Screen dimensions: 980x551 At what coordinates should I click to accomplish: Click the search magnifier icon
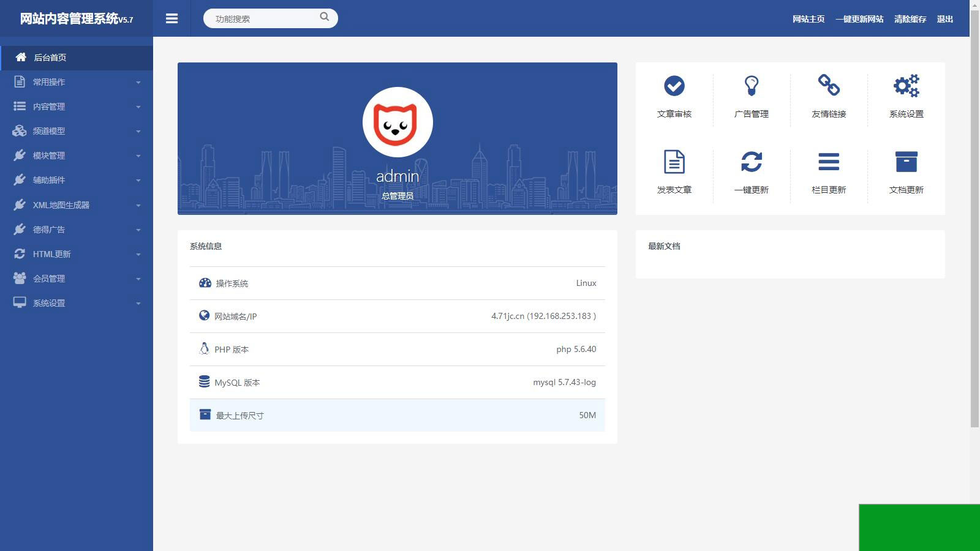click(325, 17)
